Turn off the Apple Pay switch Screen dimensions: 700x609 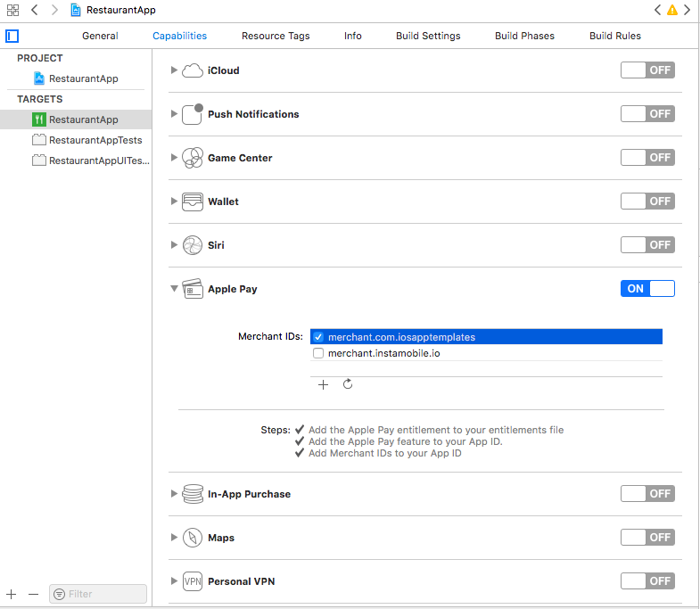(x=647, y=288)
